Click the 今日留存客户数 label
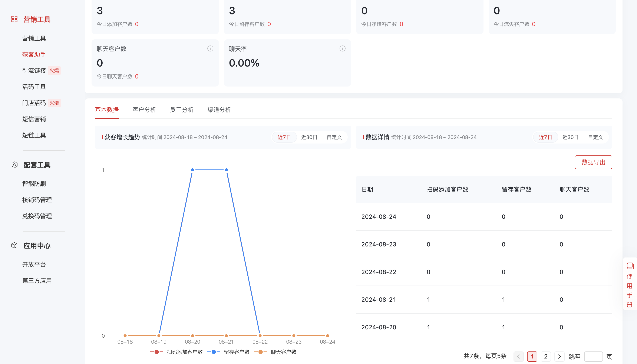637x364 pixels. click(247, 24)
